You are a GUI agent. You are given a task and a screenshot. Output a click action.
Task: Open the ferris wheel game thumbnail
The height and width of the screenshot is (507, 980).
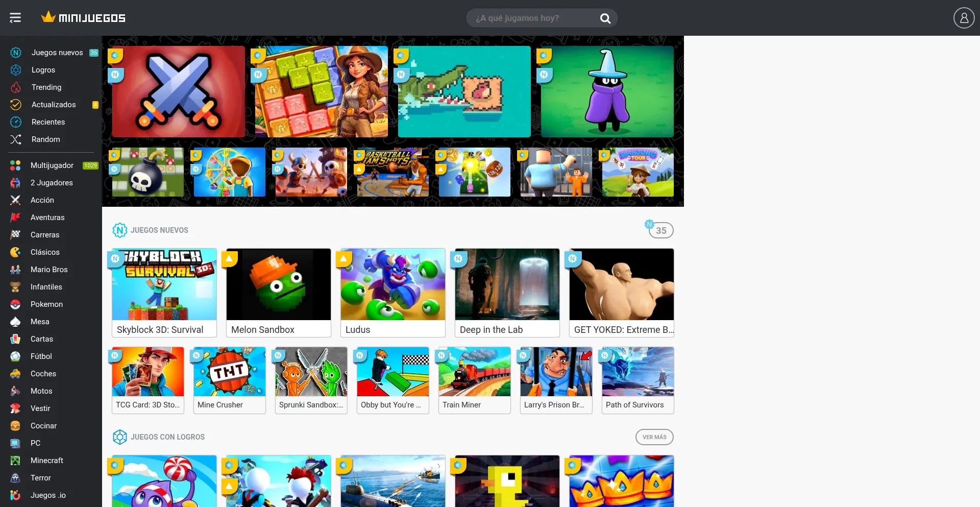pyautogui.click(x=230, y=172)
